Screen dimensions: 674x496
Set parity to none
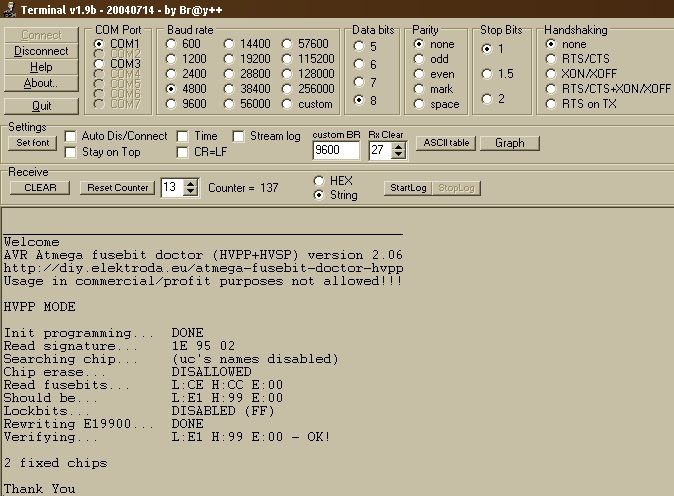coord(419,44)
